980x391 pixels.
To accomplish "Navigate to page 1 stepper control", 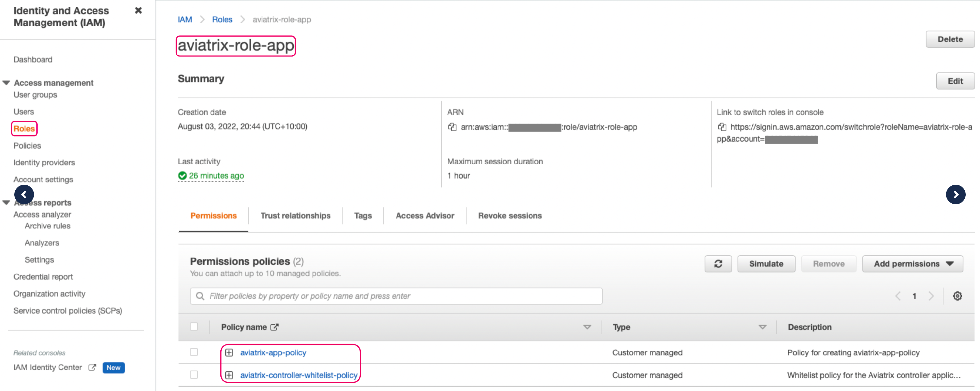I will pos(914,295).
